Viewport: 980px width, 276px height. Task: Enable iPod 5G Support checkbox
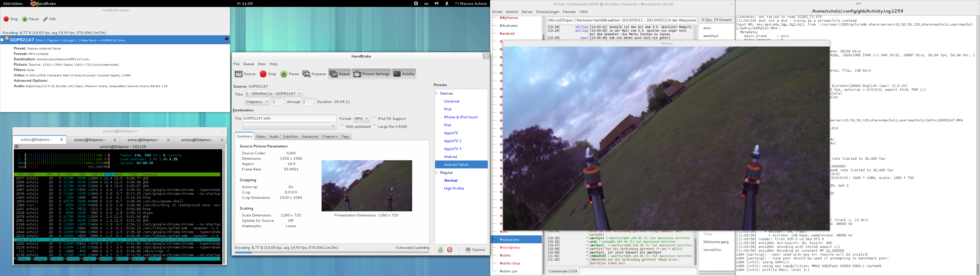(375, 119)
